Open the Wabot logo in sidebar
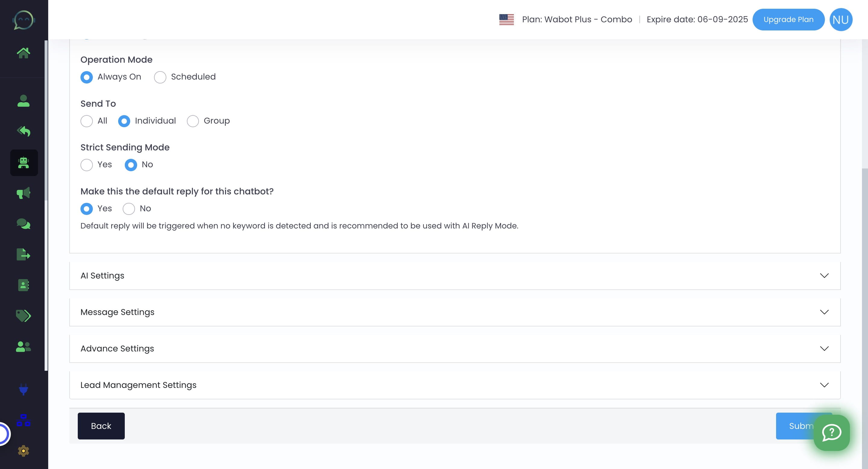The height and width of the screenshot is (469, 868). (24, 20)
